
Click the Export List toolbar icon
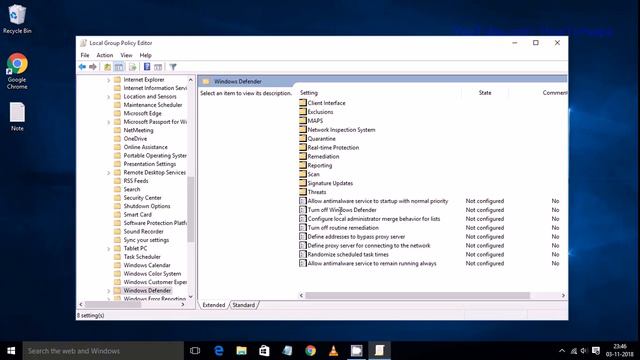(x=132, y=67)
